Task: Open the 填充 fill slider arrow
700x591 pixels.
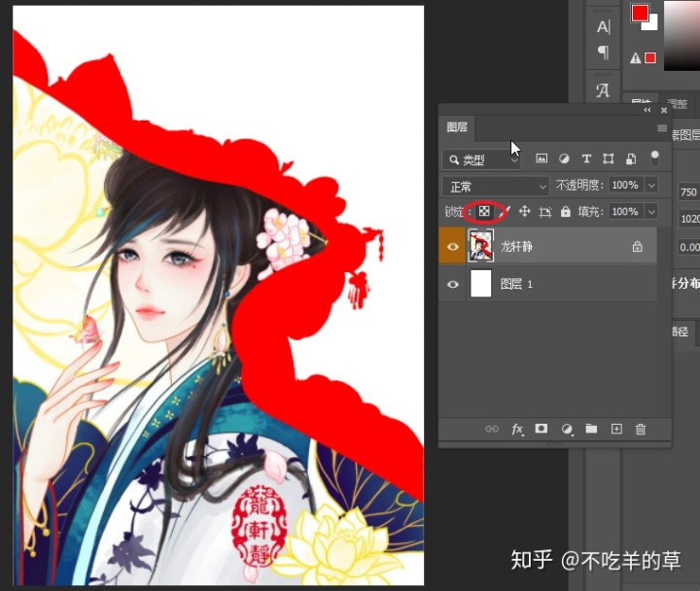Action: 651,212
